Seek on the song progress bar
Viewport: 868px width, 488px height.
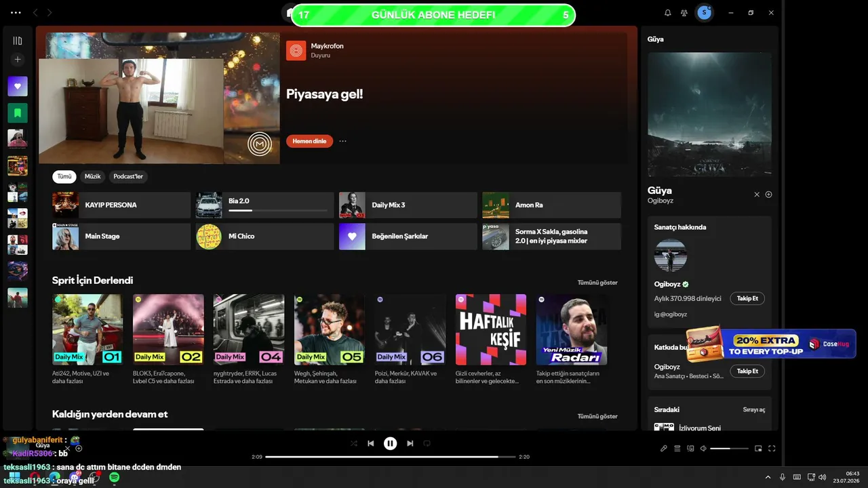coord(391,457)
